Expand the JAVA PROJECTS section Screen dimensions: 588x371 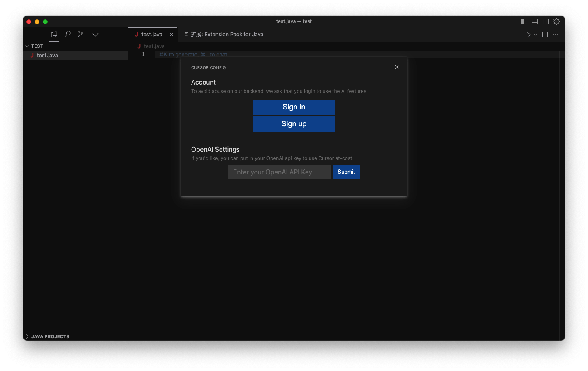[x=75, y=336]
